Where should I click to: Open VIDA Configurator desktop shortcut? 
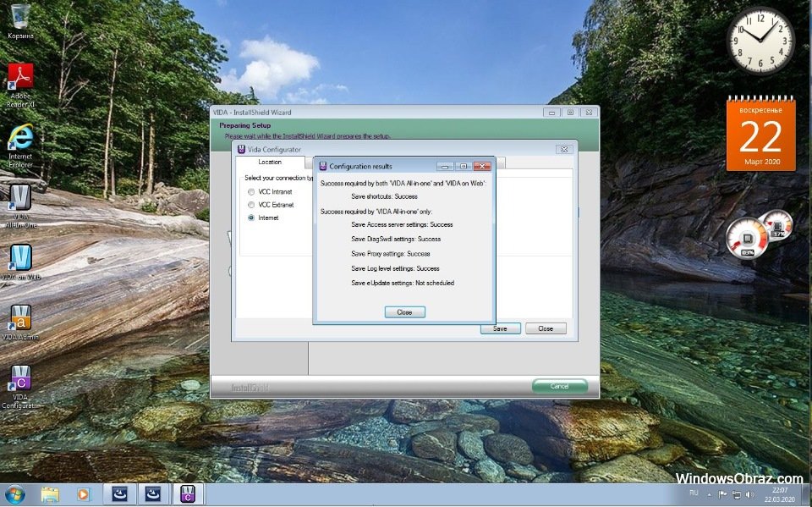point(20,387)
